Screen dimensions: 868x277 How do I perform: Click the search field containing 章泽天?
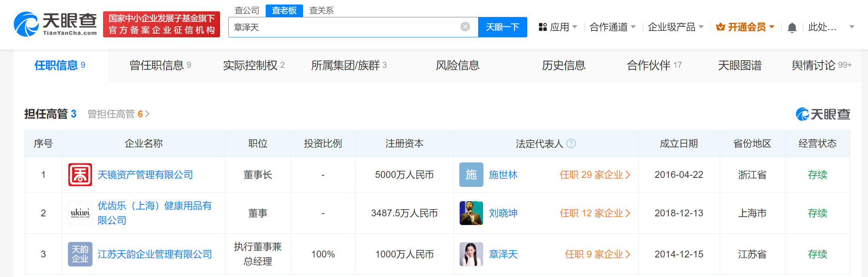tap(343, 27)
